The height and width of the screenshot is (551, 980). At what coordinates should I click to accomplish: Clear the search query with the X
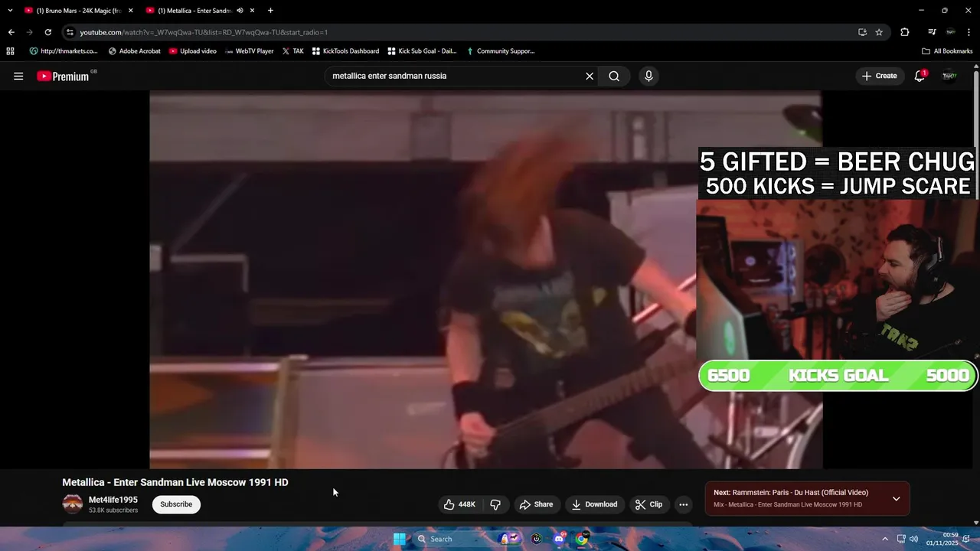[x=590, y=76]
